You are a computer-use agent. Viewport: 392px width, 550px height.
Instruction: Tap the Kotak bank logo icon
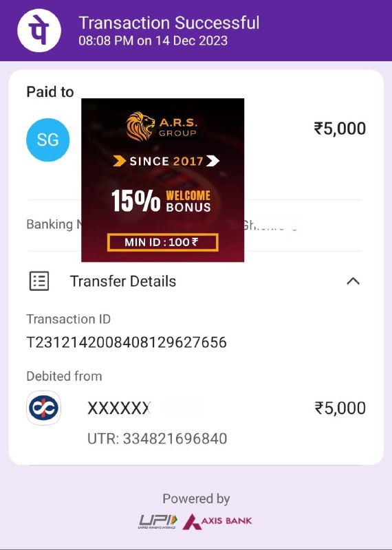[44, 408]
